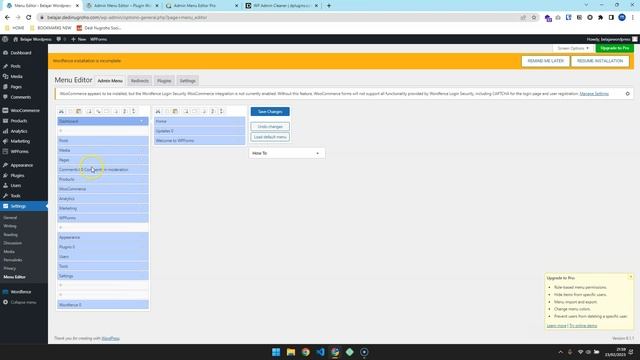640x360 pixels.
Task: Open the Windows Start menu
Action: pos(276,352)
